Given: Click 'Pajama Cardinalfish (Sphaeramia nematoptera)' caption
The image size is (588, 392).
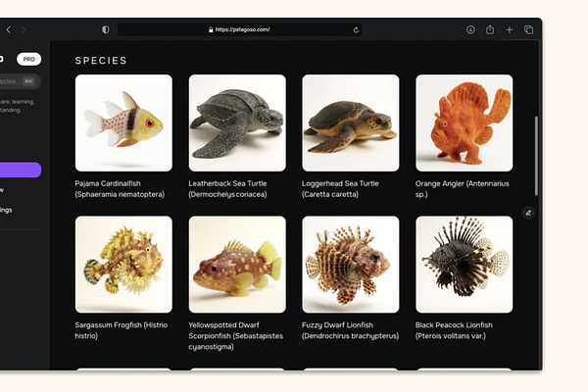Looking at the screenshot, I should [x=120, y=189].
